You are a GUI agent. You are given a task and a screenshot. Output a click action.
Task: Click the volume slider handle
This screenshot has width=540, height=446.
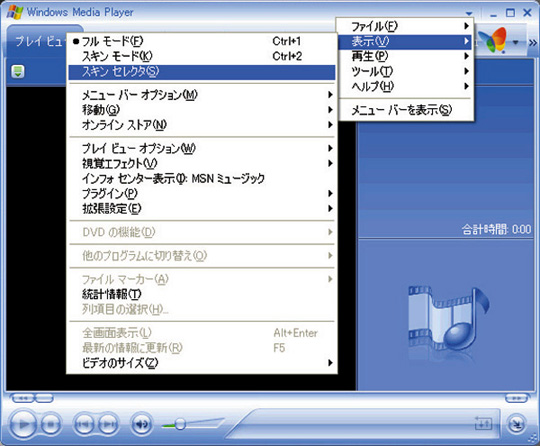pyautogui.click(x=180, y=424)
